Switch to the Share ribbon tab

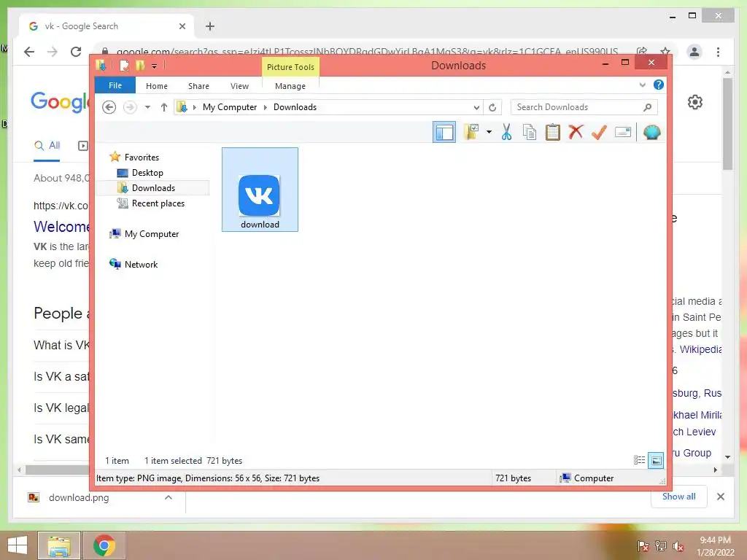coord(198,86)
